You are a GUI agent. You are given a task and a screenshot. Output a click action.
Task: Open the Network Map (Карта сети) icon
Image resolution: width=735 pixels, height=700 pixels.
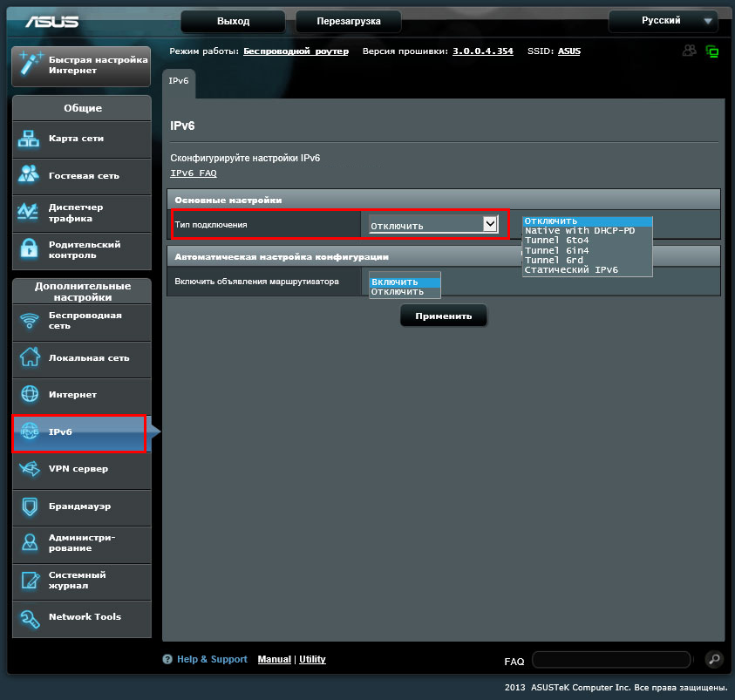pos(30,139)
